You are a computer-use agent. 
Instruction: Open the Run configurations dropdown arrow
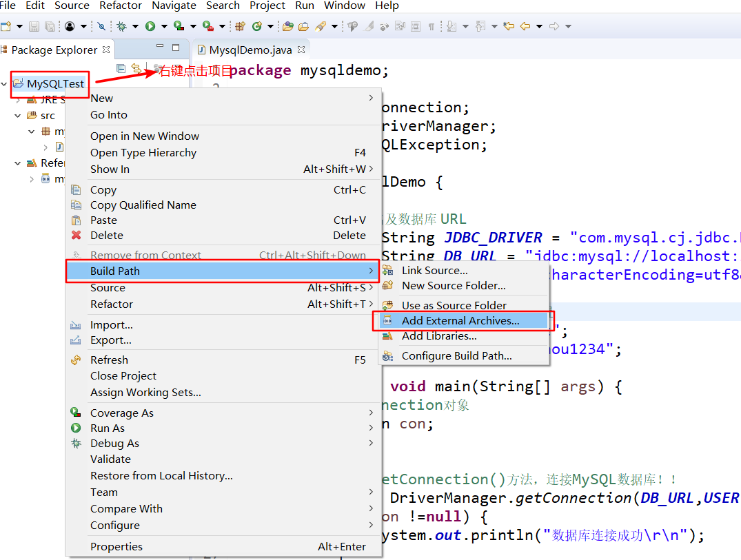pyautogui.click(x=164, y=26)
